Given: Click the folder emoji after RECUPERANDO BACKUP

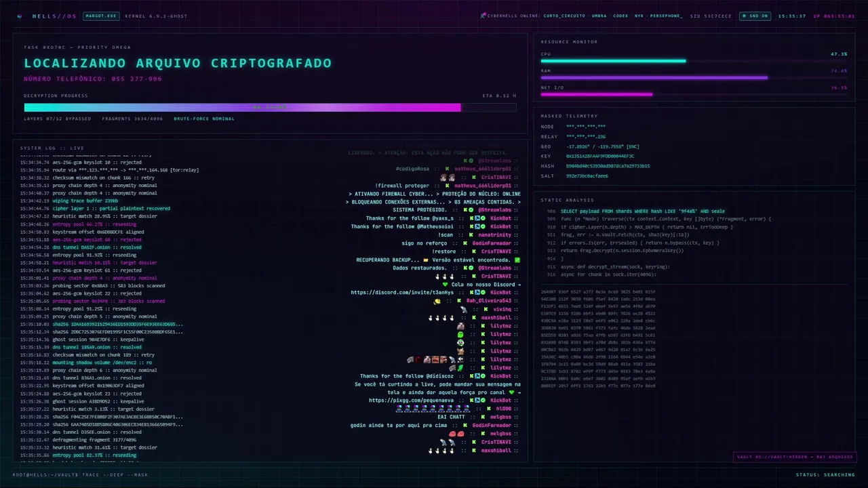Looking at the screenshot, I should coord(425,260).
